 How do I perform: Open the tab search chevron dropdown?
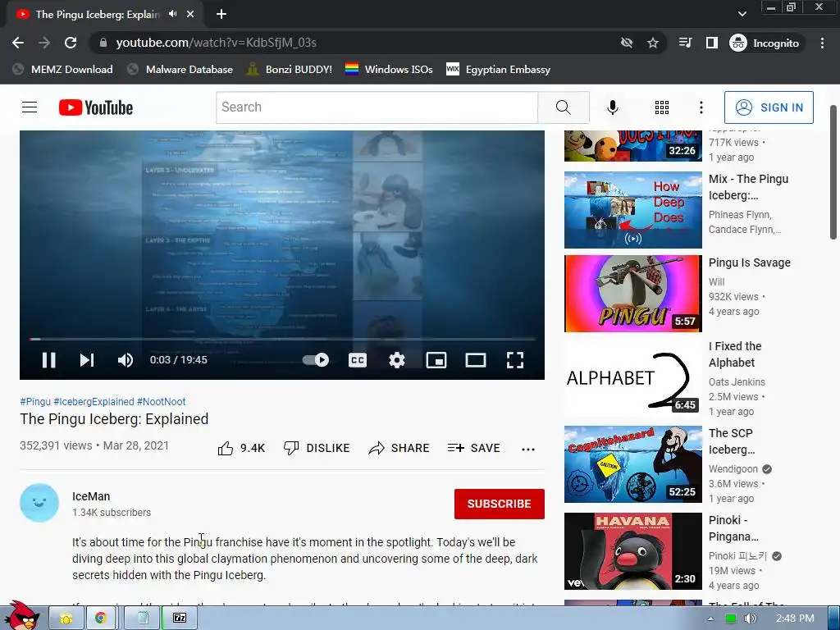[x=742, y=14]
